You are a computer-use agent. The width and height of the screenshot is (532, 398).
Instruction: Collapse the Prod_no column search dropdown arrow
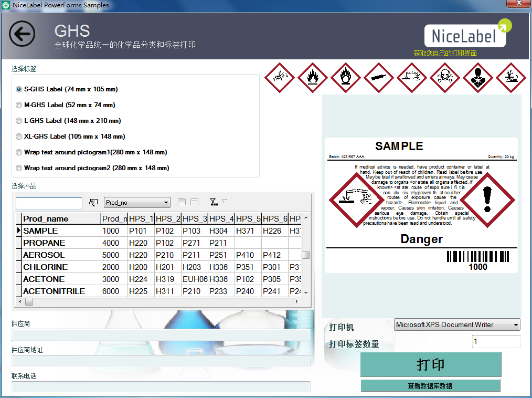click(x=167, y=202)
